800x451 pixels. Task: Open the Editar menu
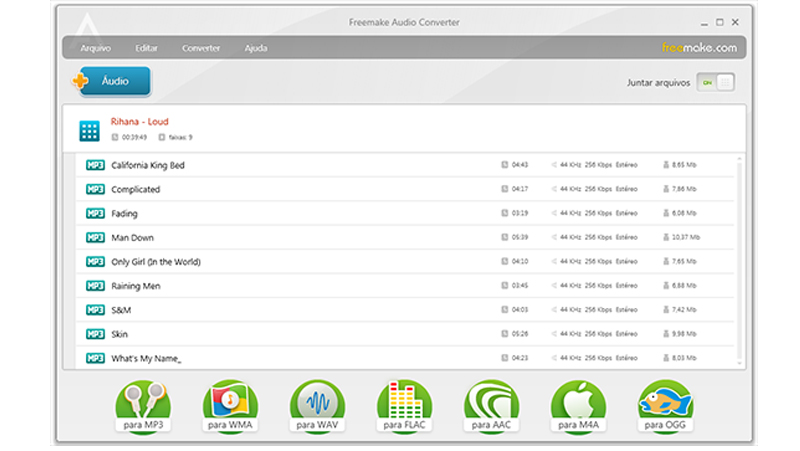pyautogui.click(x=146, y=48)
